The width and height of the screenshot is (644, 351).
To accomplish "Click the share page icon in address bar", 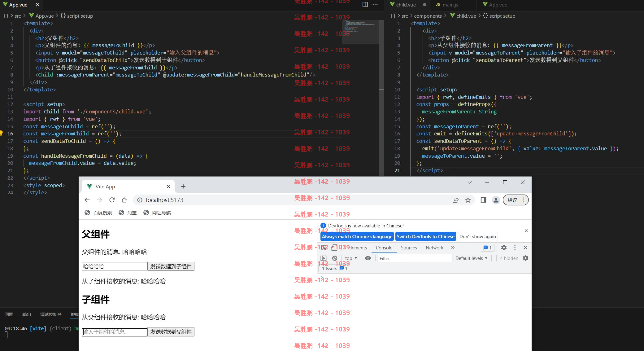I will point(455,200).
